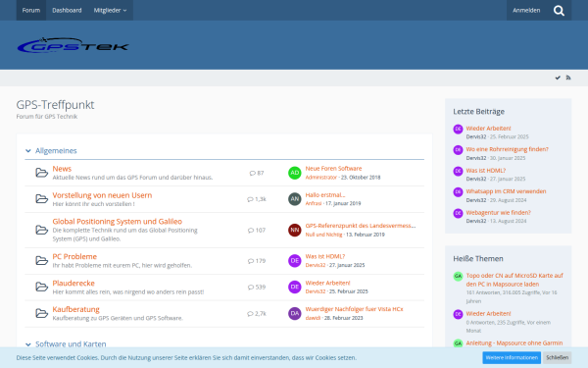Screen dimensions: 588x368
Task: Click the GPSTek logo
Action: pos(73,45)
